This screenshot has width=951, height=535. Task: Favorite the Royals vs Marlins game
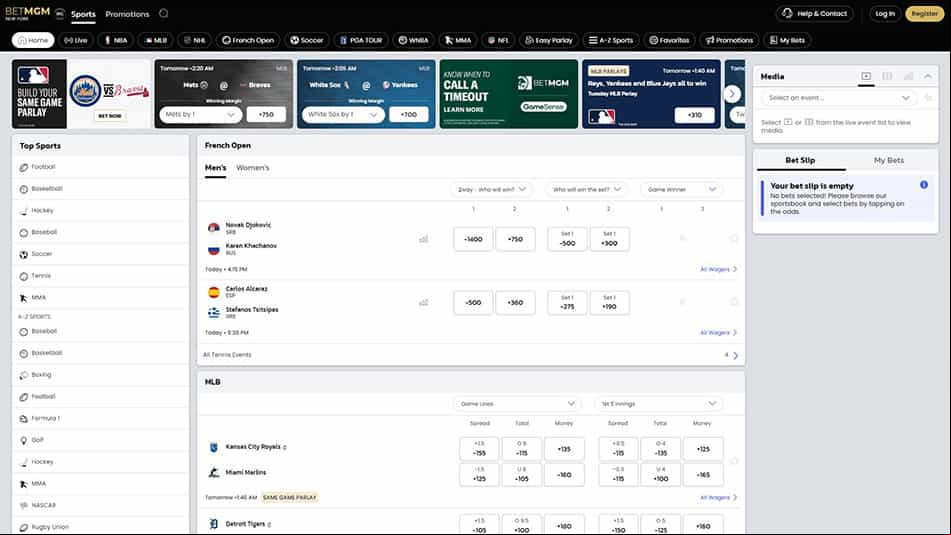[x=734, y=461]
